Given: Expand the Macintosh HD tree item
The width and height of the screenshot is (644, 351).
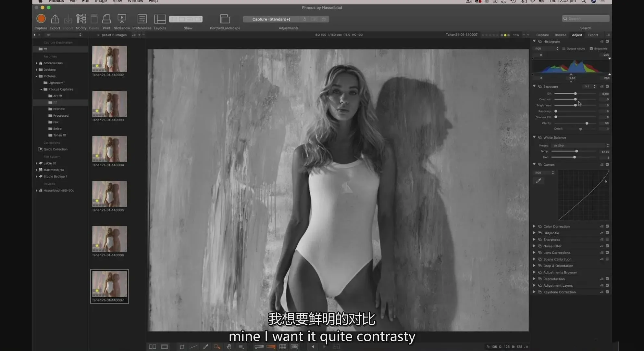Looking at the screenshot, I should [x=36, y=170].
